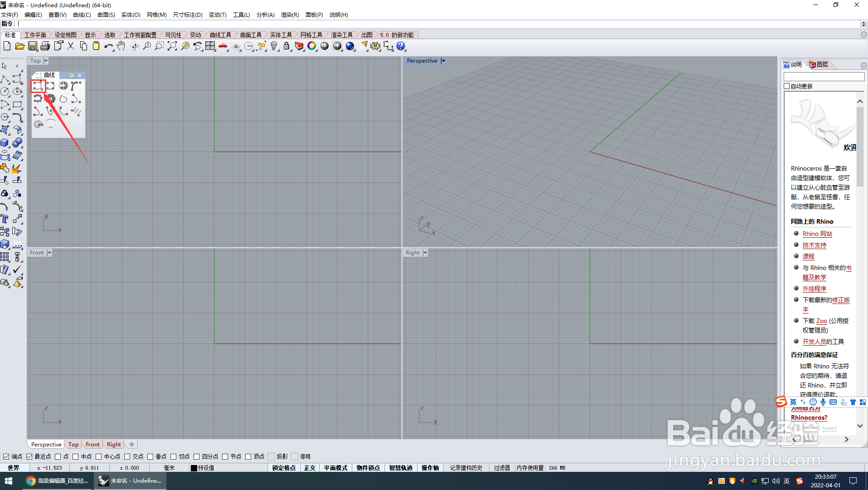The height and width of the screenshot is (490, 868).
Task: Switch to the 曲线工具 toolbar tab
Action: [x=220, y=35]
